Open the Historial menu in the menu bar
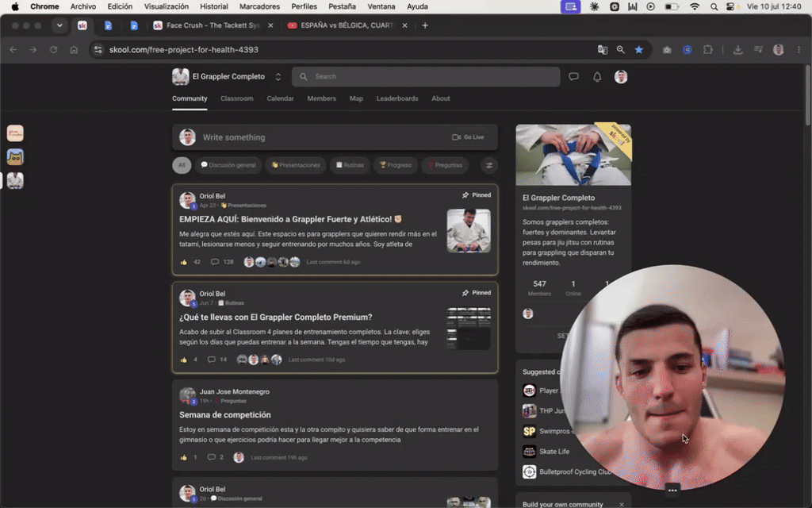 click(x=214, y=6)
